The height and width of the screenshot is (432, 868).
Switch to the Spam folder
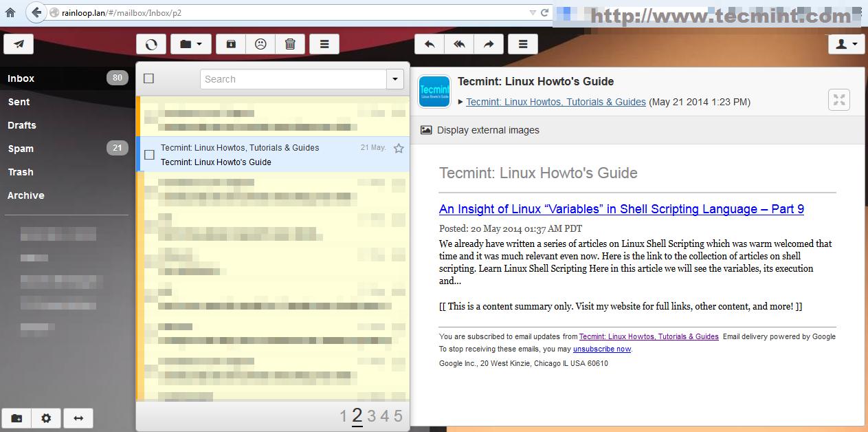(x=20, y=148)
